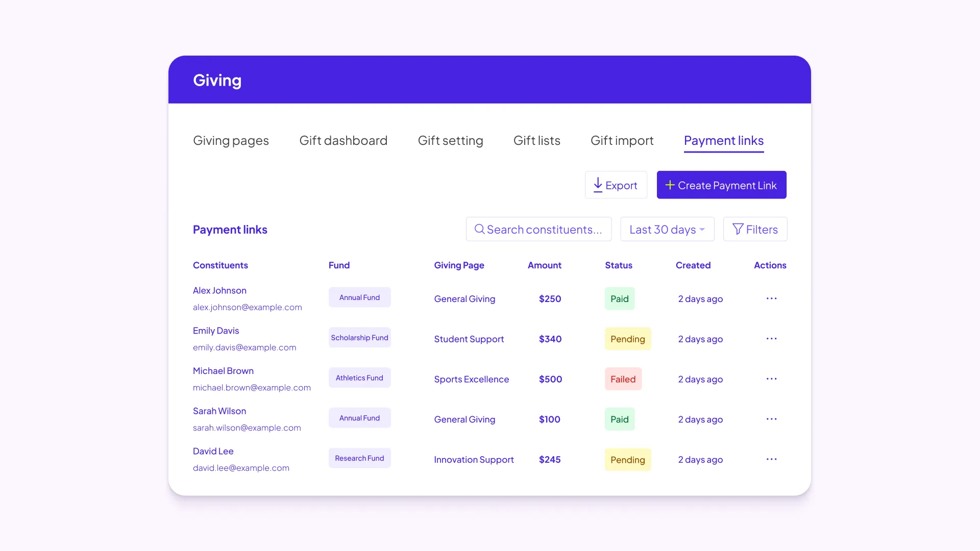Sort by the Amount column header
The width and height of the screenshot is (980, 551).
[x=544, y=265]
